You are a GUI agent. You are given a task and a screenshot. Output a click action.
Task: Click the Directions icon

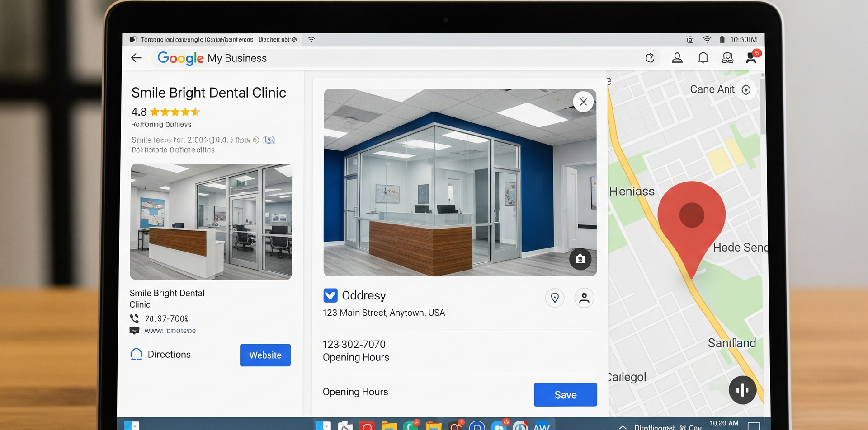tap(136, 355)
